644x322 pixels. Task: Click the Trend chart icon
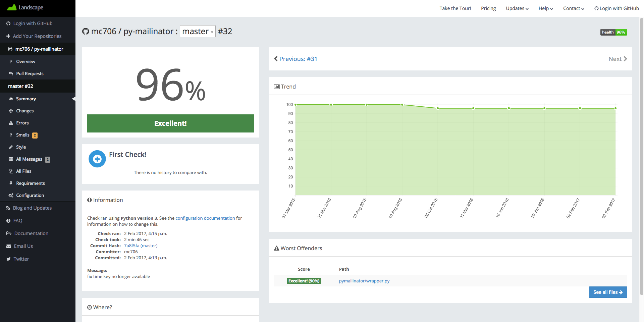(x=277, y=87)
